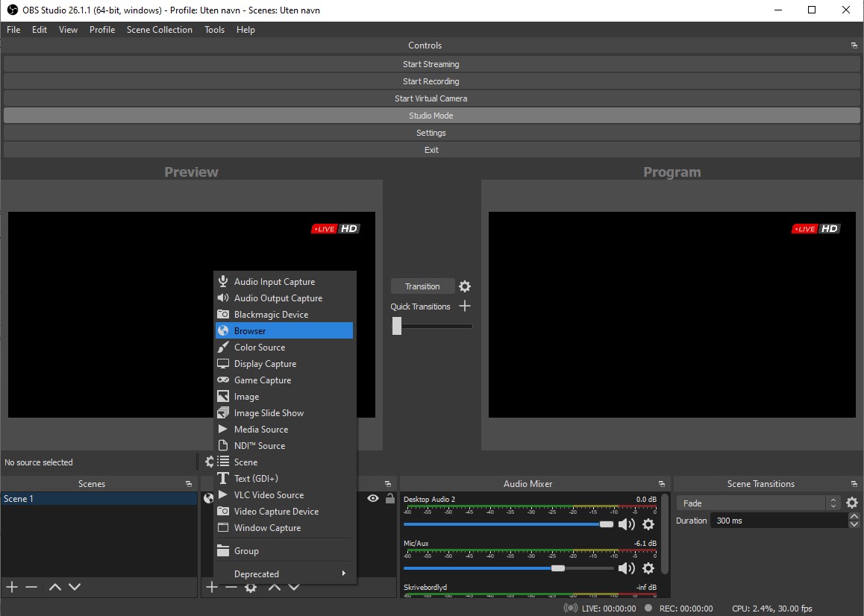Click the OBS Studio logo in title bar
Screen dimensions: 864x616
(12, 10)
